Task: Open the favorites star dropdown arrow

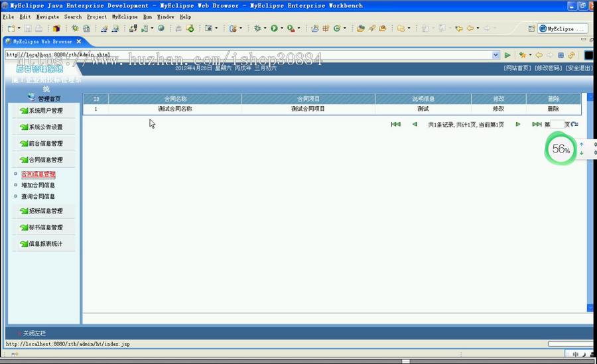Action: coord(530,55)
